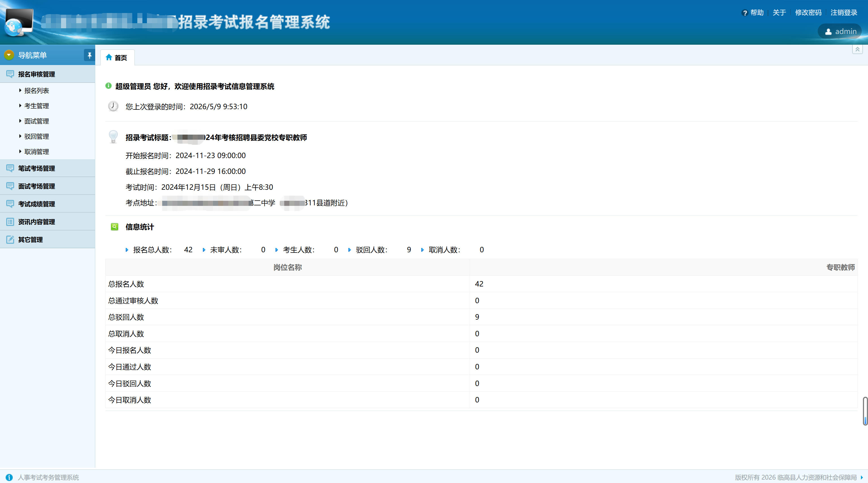This screenshot has width=868, height=483.
Task: Click the 考生人数 statistic label
Action: coord(299,250)
